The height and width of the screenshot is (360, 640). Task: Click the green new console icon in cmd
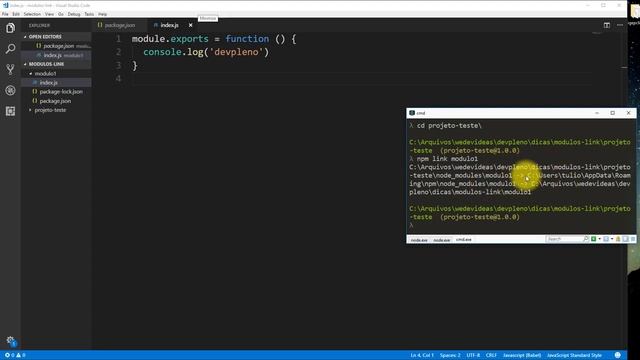click(x=594, y=239)
